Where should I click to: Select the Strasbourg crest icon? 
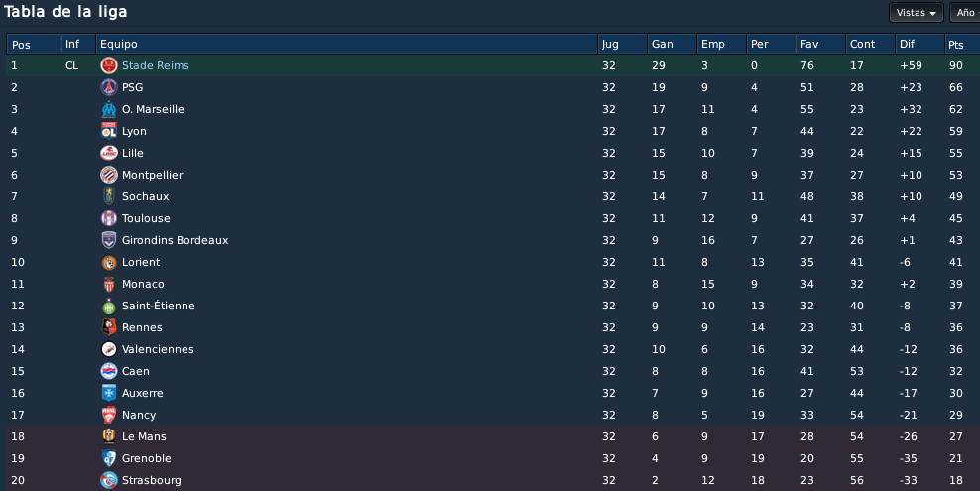coord(109,480)
